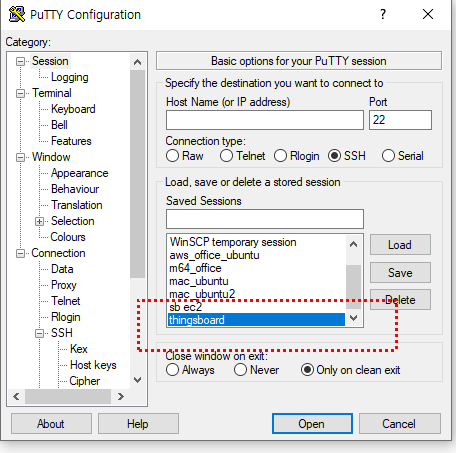Open the Terminal category

[x=52, y=93]
